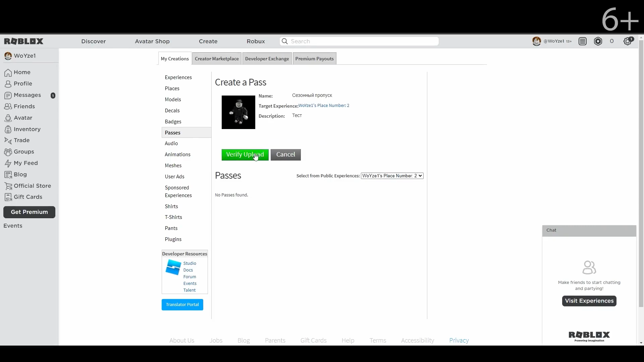This screenshot has height=362, width=644.
Task: Select Meshes in creations list
Action: point(173,166)
